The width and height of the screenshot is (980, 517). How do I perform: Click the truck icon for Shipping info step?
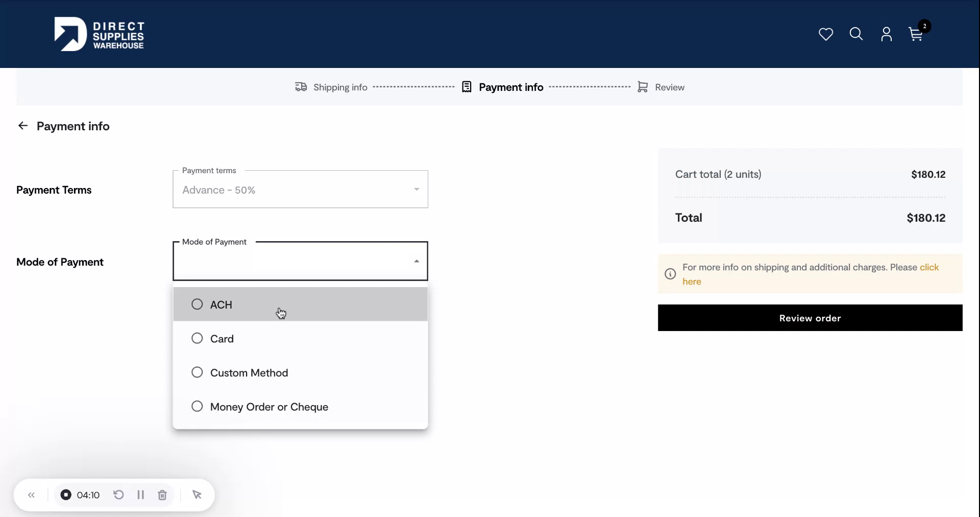pyautogui.click(x=301, y=87)
